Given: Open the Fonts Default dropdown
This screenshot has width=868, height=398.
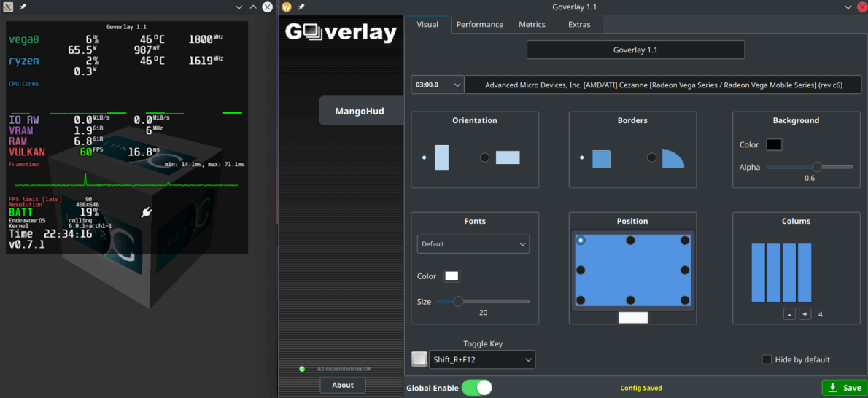Looking at the screenshot, I should (473, 243).
